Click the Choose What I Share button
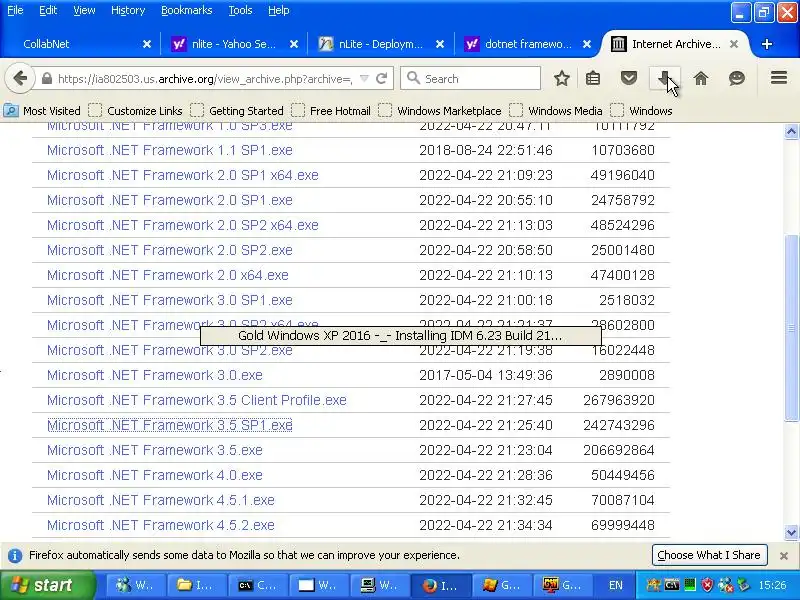This screenshot has height=600, width=800. coord(710,555)
